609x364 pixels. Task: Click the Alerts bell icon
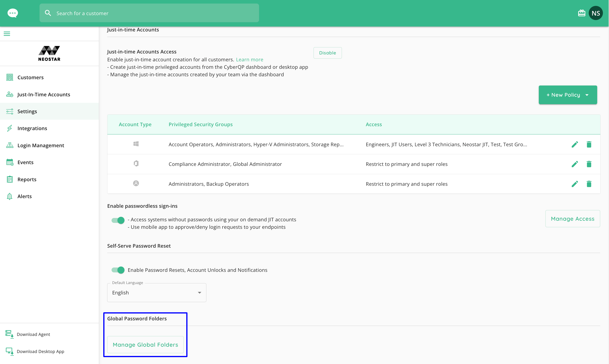tap(10, 196)
